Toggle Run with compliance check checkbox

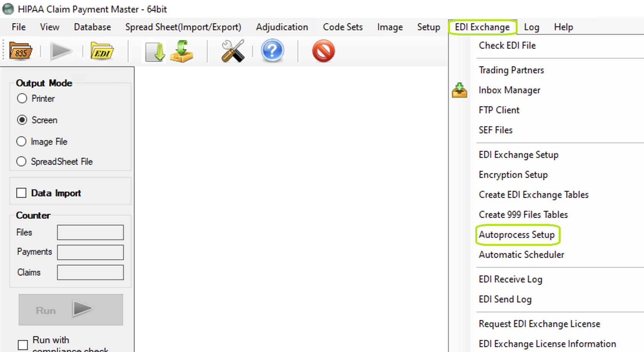(x=23, y=345)
